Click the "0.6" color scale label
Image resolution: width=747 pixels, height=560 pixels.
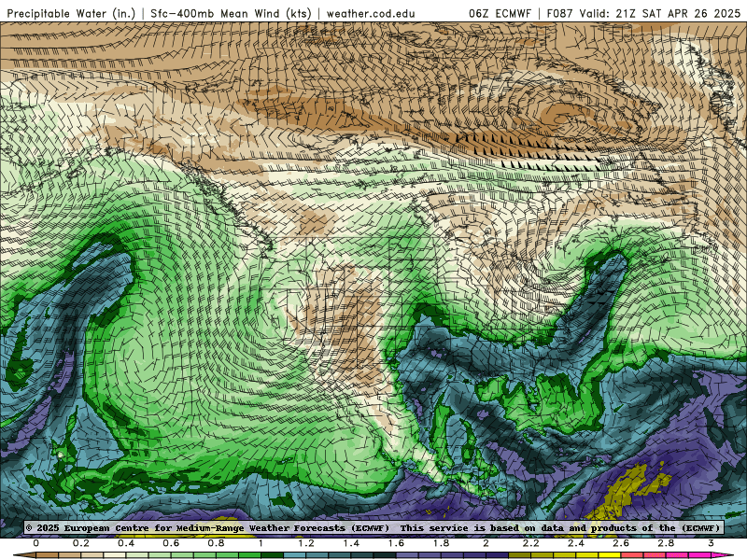[x=171, y=543]
